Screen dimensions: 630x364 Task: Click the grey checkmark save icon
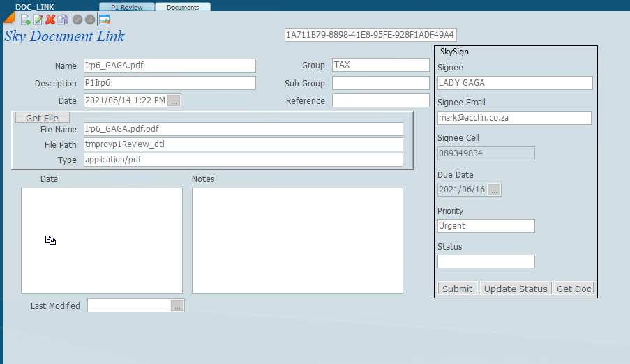[77, 20]
